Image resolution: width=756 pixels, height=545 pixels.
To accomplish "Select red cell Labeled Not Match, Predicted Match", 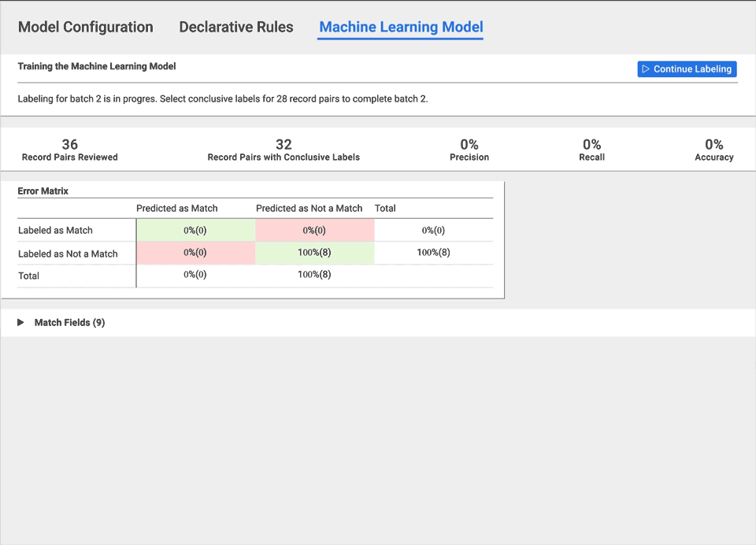I will coord(195,253).
